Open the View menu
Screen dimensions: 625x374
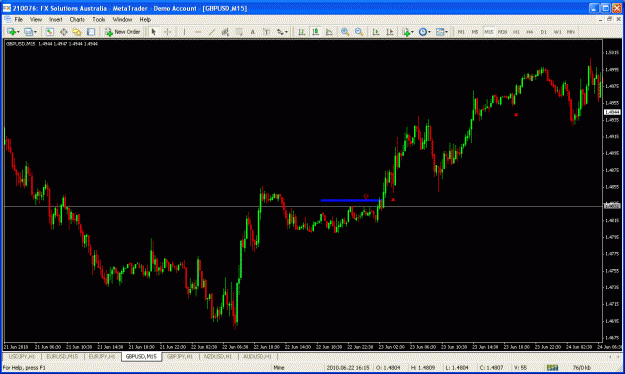click(x=36, y=19)
